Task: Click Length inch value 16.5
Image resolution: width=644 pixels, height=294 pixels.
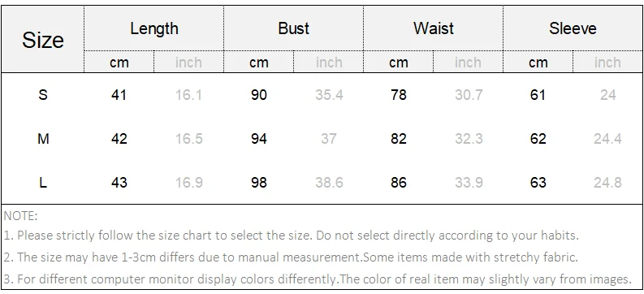Action: (x=189, y=139)
